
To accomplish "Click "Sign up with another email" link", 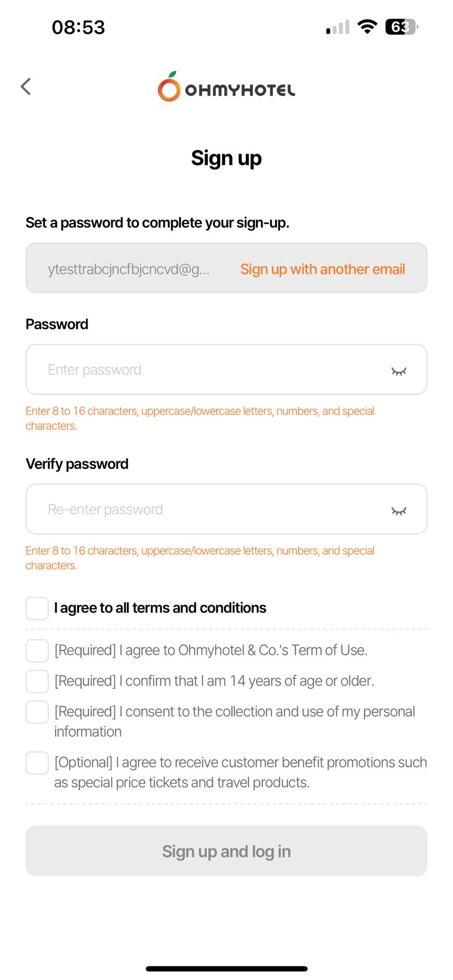I will pos(322,269).
